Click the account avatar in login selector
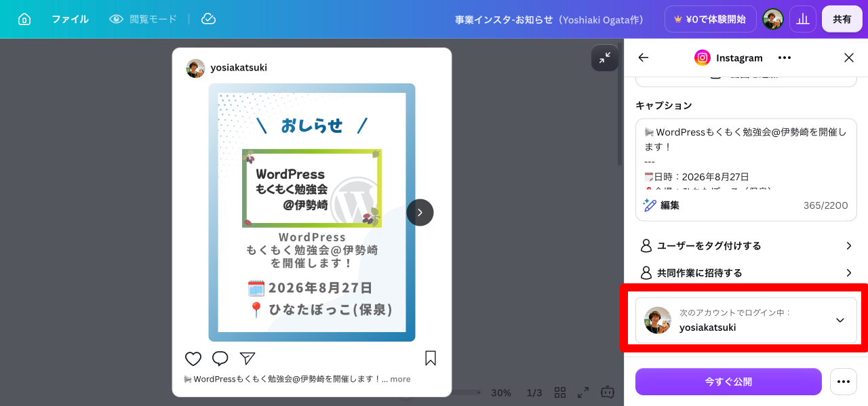The image size is (868, 406). 658,320
